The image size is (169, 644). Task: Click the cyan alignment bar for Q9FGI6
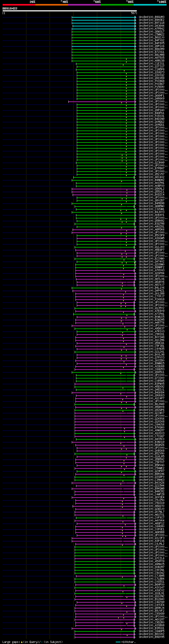pyautogui.click(x=104, y=46)
